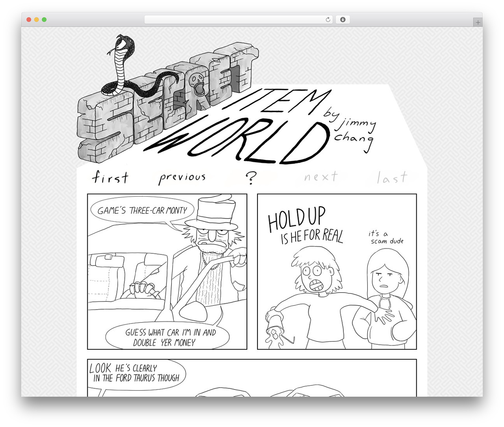Go to the first comic
The image size is (504, 427).
pyautogui.click(x=110, y=177)
